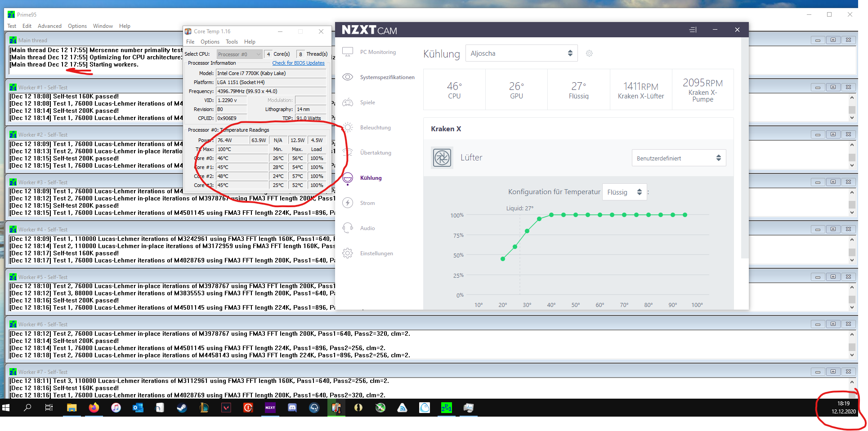868x431 pixels.
Task: Switch to Core Temp taskbar icon
Action: [336, 408]
